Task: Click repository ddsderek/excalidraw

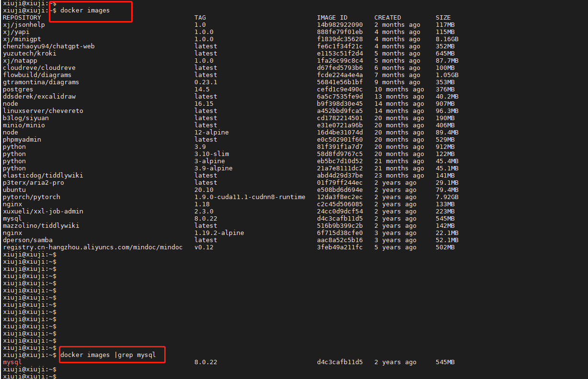Action: click(x=39, y=96)
